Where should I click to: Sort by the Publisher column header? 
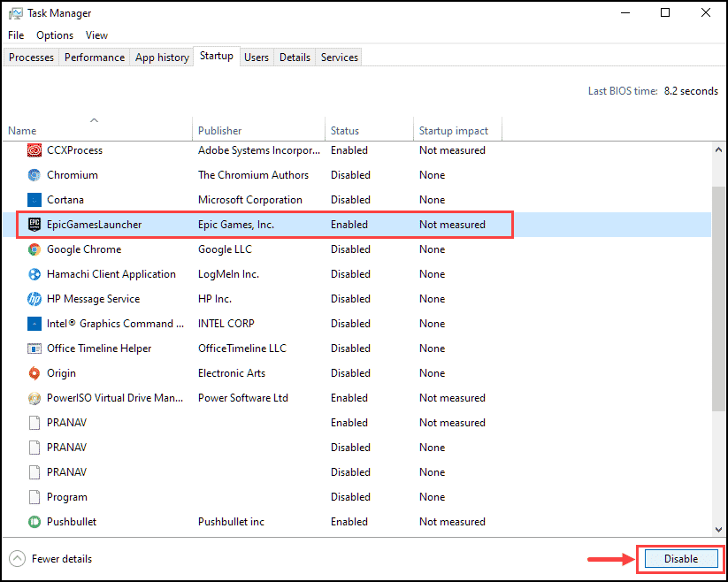point(258,129)
